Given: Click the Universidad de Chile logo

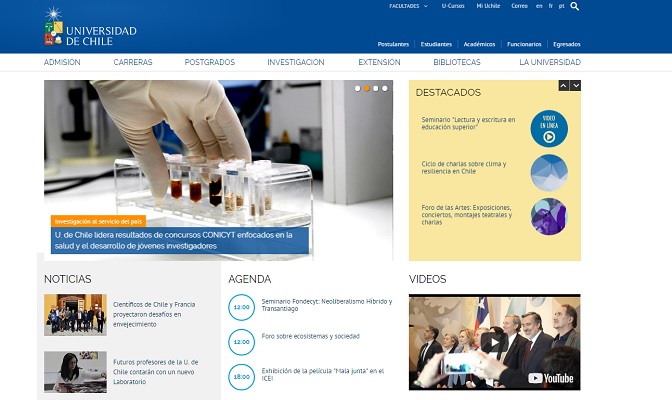Looking at the screenshot, I should pyautogui.click(x=90, y=27).
